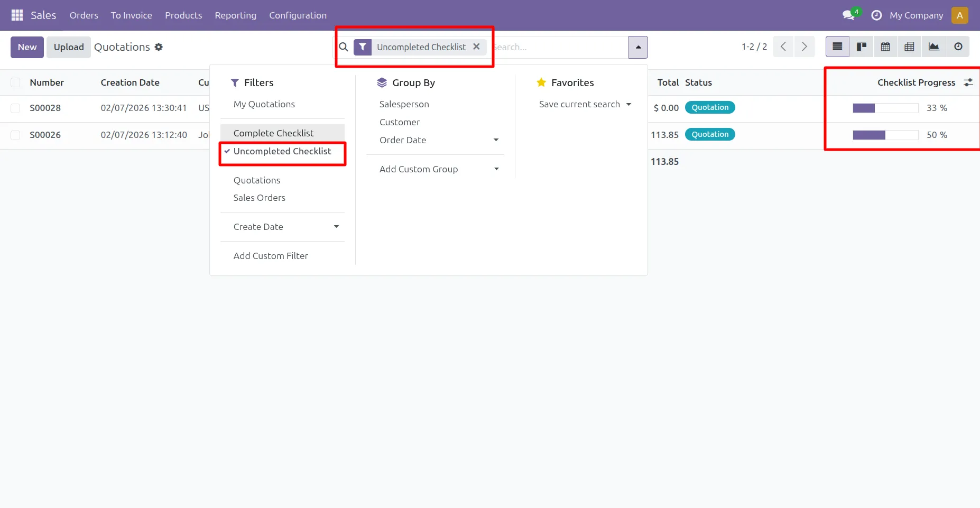Open the Reporting menu
Image resolution: width=980 pixels, height=508 pixels.
(x=235, y=15)
